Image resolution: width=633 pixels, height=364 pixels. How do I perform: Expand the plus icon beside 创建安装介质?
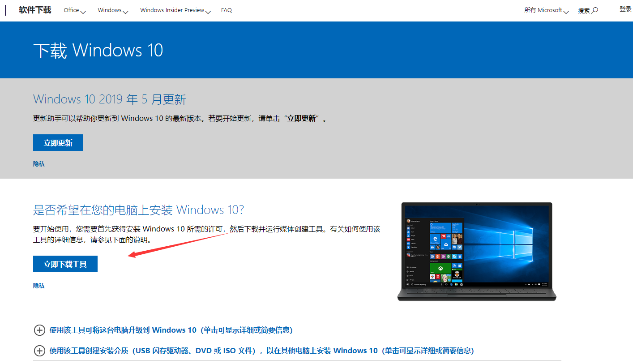tap(39, 351)
